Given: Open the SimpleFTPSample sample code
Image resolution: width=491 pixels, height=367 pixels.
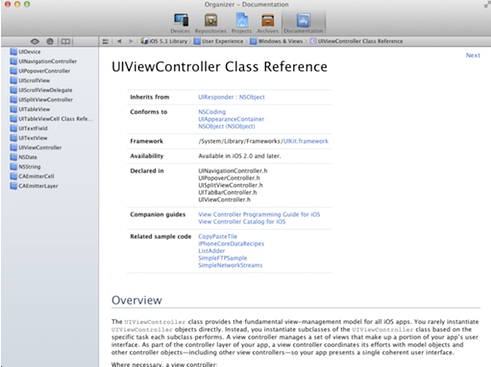Looking at the screenshot, I should pyautogui.click(x=223, y=258).
